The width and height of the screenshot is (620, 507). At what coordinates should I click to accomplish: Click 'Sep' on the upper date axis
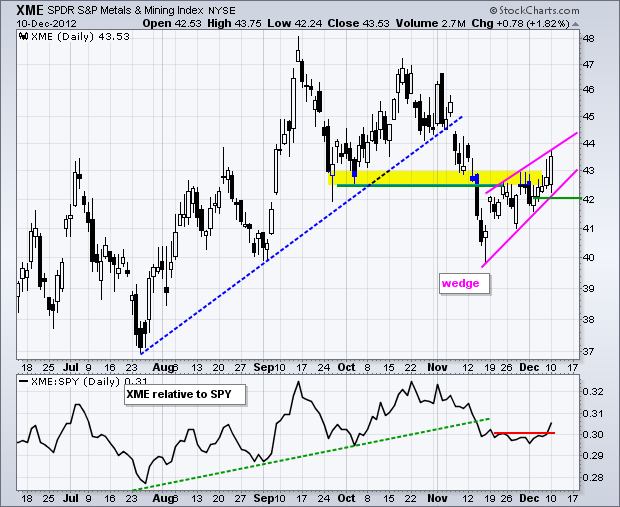tap(263, 367)
